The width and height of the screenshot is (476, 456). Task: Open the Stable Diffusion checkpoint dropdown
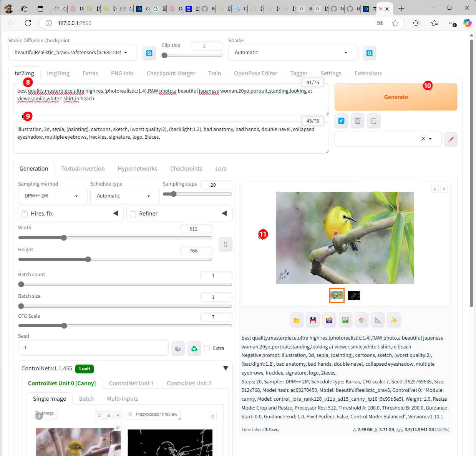pyautogui.click(x=72, y=53)
